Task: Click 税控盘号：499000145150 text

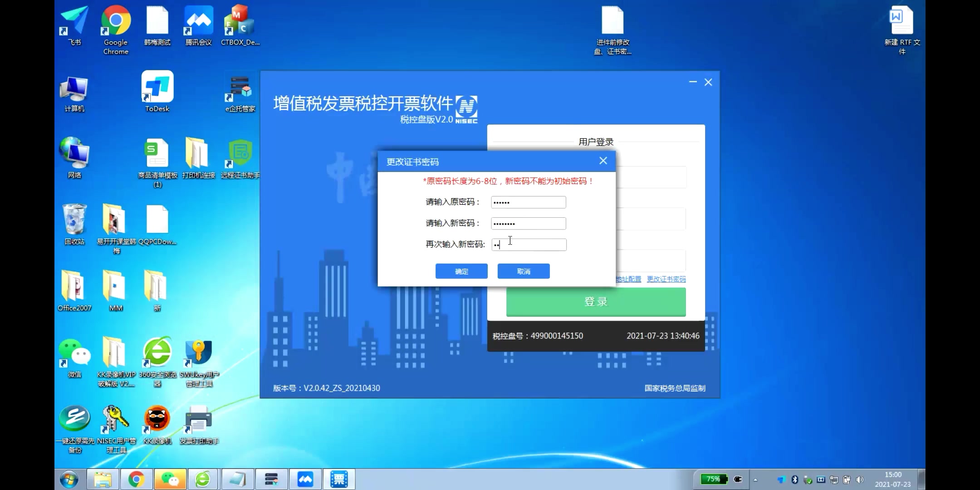Action: (x=538, y=336)
